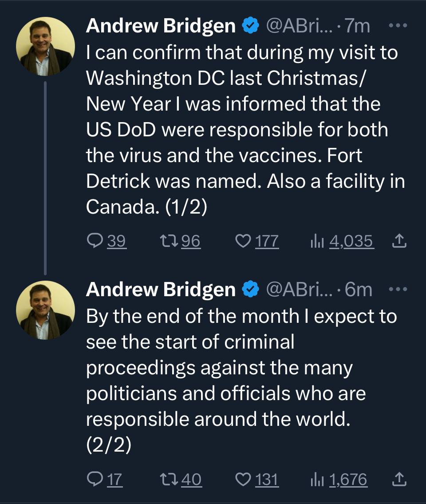This screenshot has height=504, width=426.
Task: Open reply icon on first tweet
Action: point(95,241)
